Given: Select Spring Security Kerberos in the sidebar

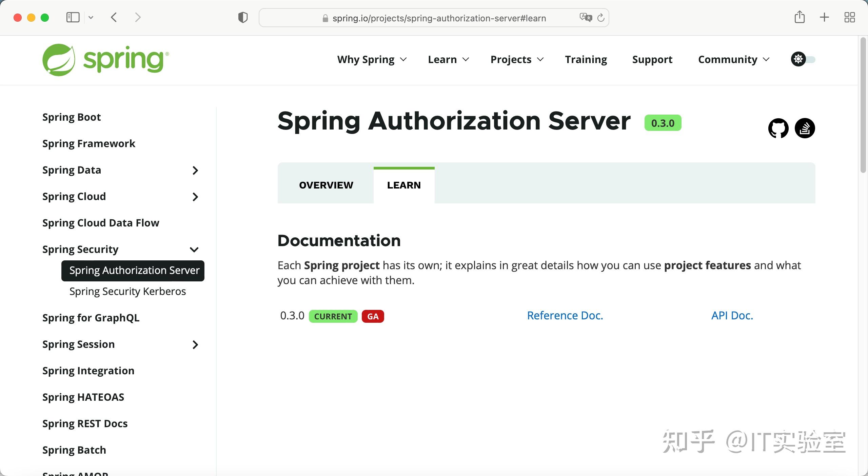Looking at the screenshot, I should (x=127, y=291).
